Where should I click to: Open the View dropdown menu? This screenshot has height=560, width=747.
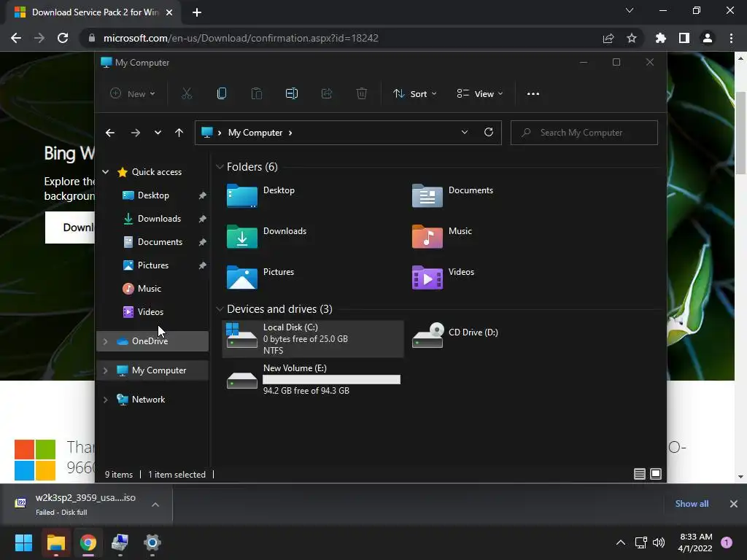480,94
